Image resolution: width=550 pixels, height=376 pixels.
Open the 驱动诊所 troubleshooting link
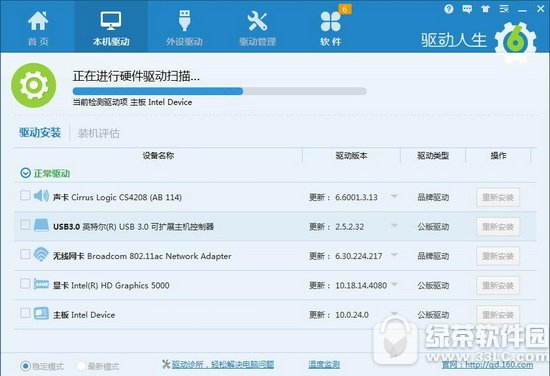223,364
